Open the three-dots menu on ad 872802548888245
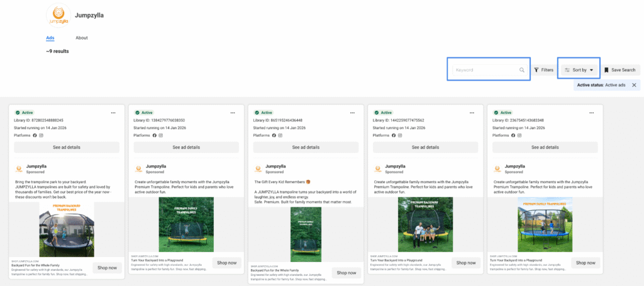This screenshot has height=286, width=644. pos(113,113)
